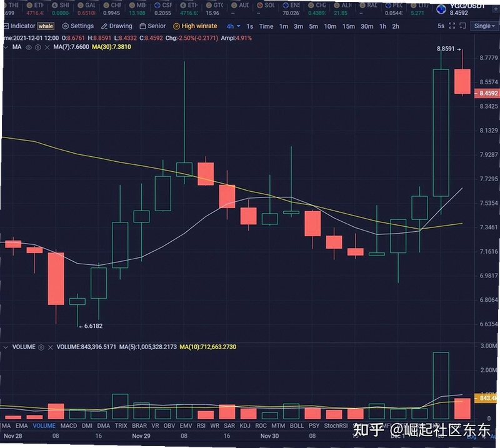
Task: Select the BOLL indicator
Action: point(296,426)
